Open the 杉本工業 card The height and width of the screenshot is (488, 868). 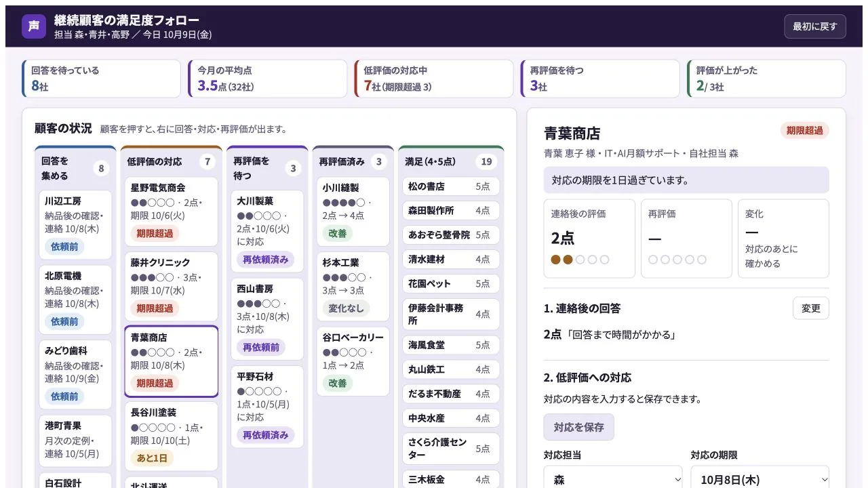[x=353, y=287]
